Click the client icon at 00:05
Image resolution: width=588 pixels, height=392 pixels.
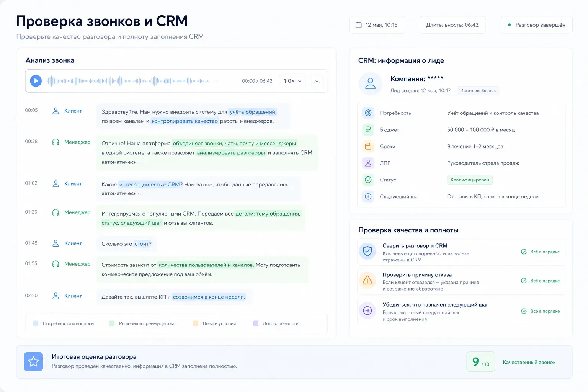56,111
